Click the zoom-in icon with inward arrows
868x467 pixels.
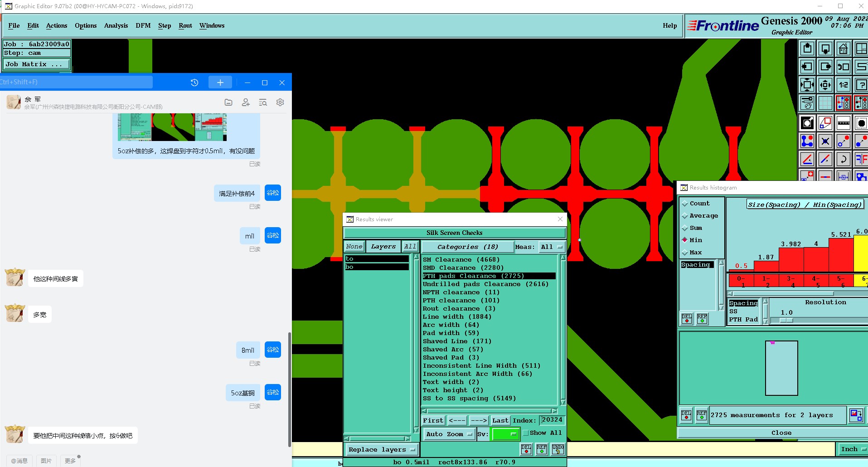coord(807,85)
